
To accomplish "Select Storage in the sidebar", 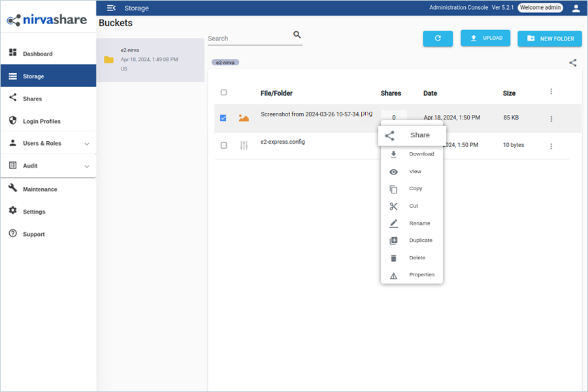I will click(x=48, y=76).
